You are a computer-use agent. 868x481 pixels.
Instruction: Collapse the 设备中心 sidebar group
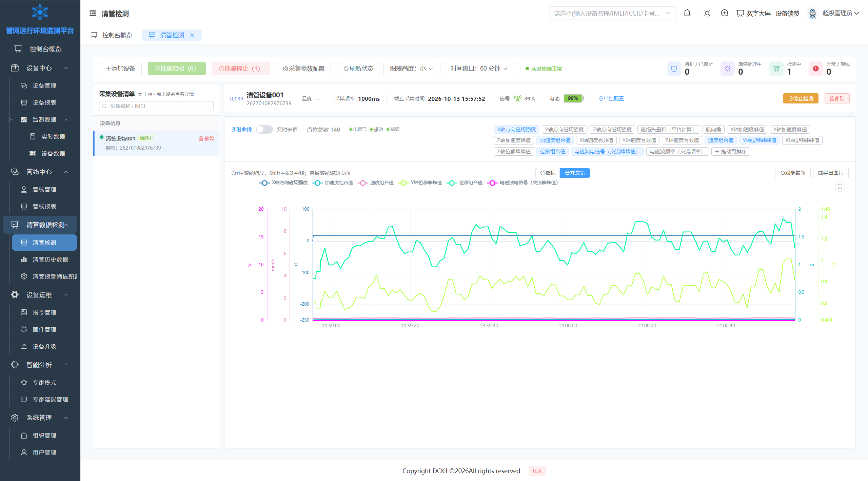coord(40,68)
